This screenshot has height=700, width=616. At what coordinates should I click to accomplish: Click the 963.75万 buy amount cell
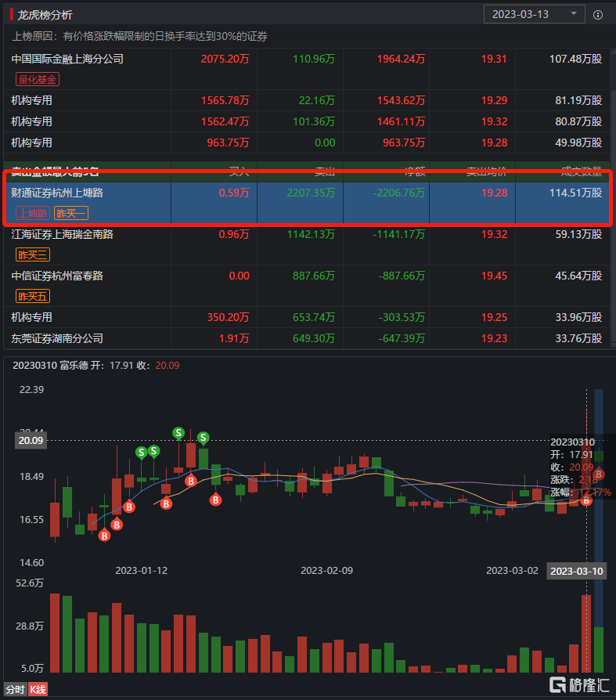click(x=228, y=143)
